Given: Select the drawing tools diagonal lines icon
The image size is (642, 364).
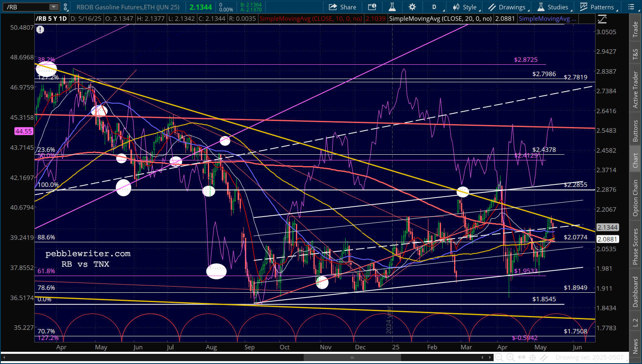Looking at the screenshot, I should (x=544, y=357).
